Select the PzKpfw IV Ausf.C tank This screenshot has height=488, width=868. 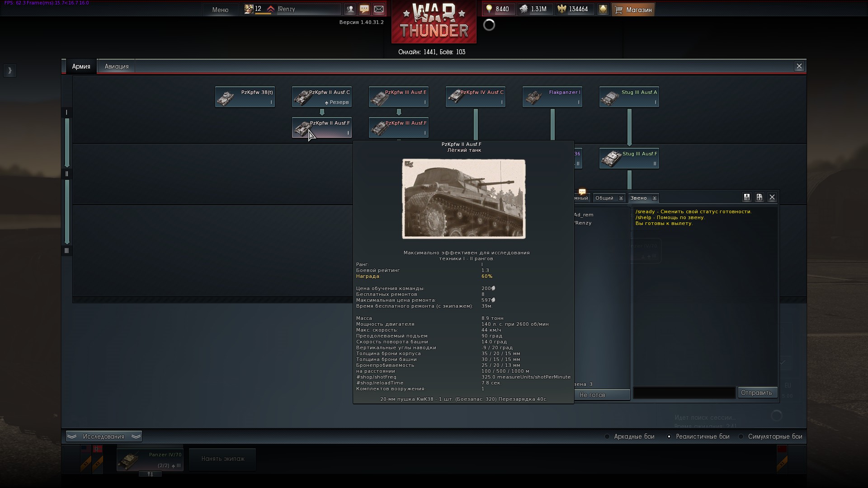click(476, 97)
